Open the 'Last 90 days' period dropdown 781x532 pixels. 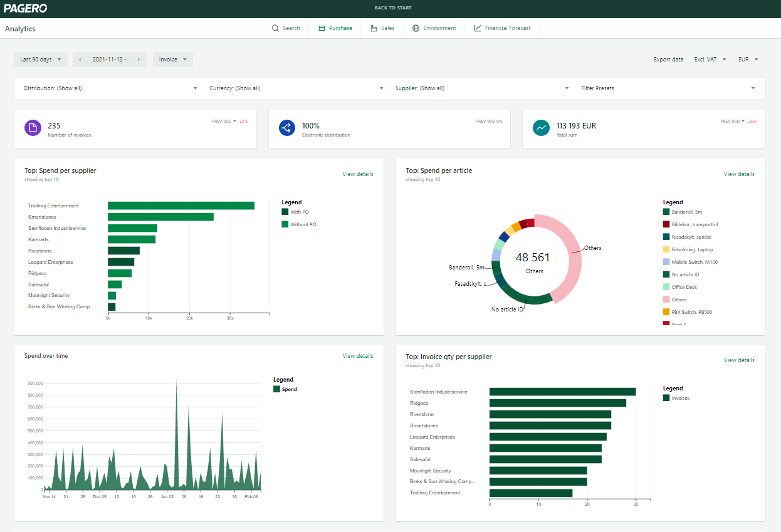tap(41, 59)
